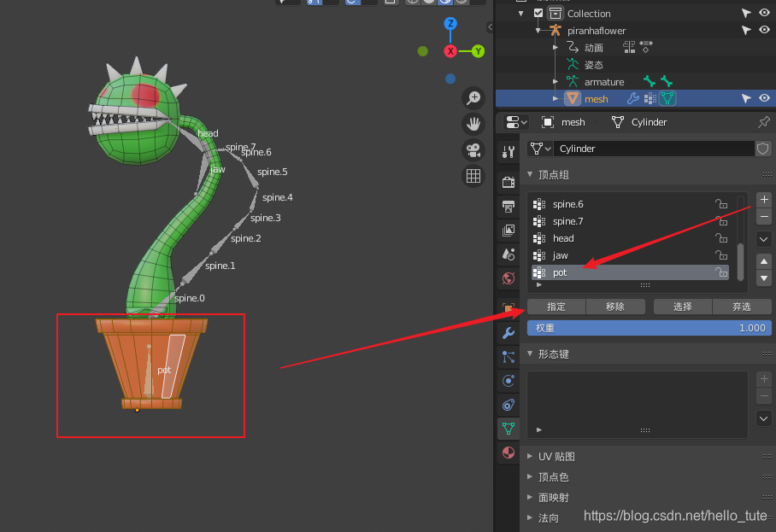This screenshot has height=532, width=776.
Task: Open the World properties tab
Action: [509, 278]
